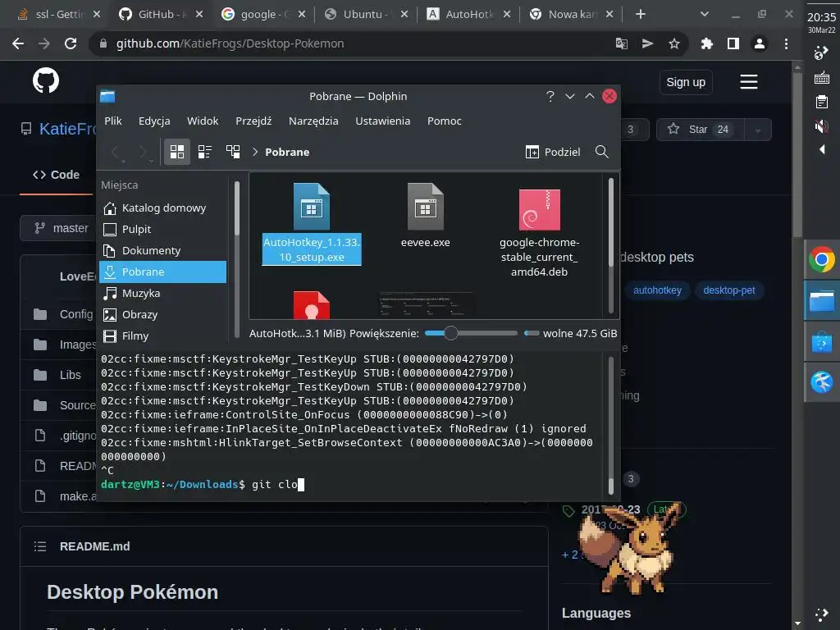This screenshot has height=630, width=840.
Task: Open Pulpit in places panel
Action: 163,230
